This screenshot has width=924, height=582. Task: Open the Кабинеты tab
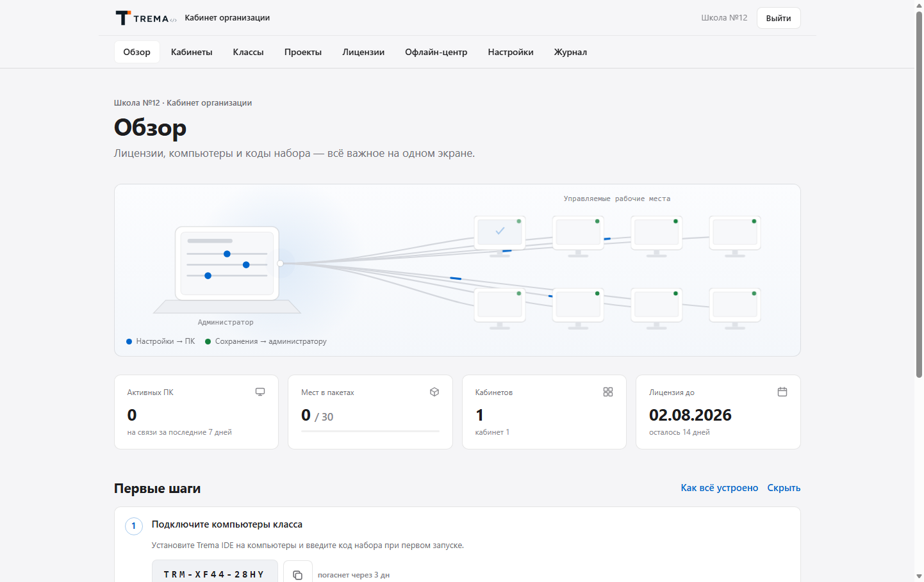(192, 52)
